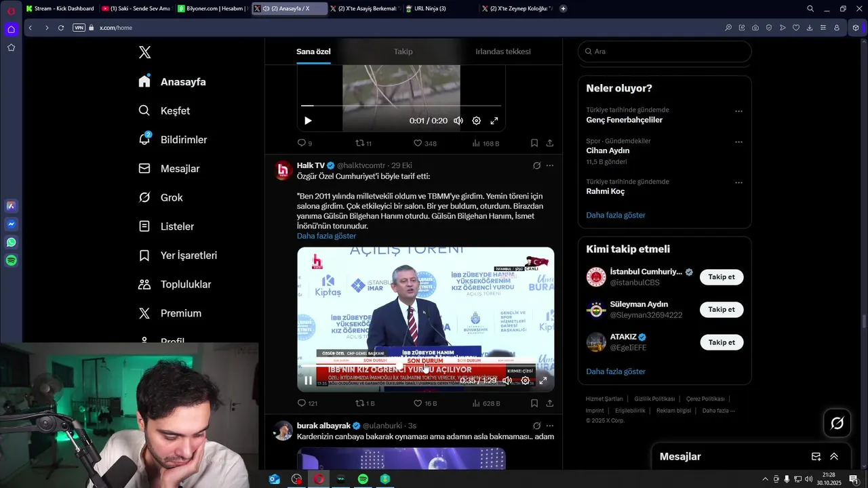Bookmark the post with 348 likes
This screenshot has width=868, height=488.
534,143
